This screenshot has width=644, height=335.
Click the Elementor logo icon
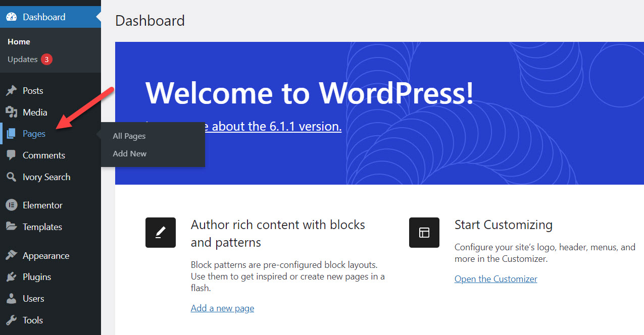click(11, 205)
